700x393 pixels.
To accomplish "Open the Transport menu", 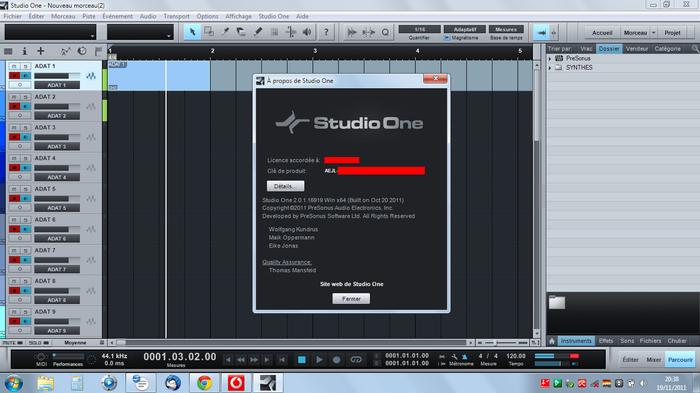I will coord(176,16).
